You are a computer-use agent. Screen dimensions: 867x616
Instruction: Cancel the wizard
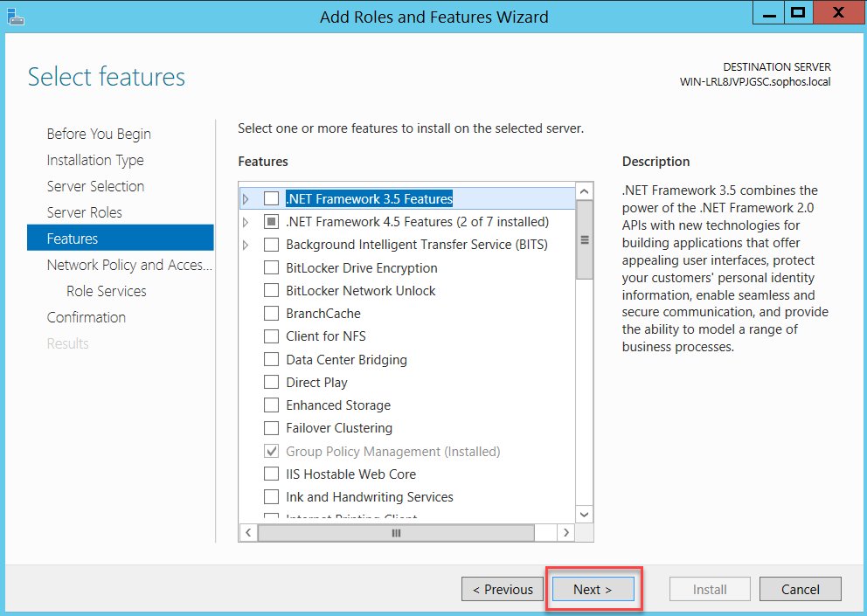(x=800, y=590)
